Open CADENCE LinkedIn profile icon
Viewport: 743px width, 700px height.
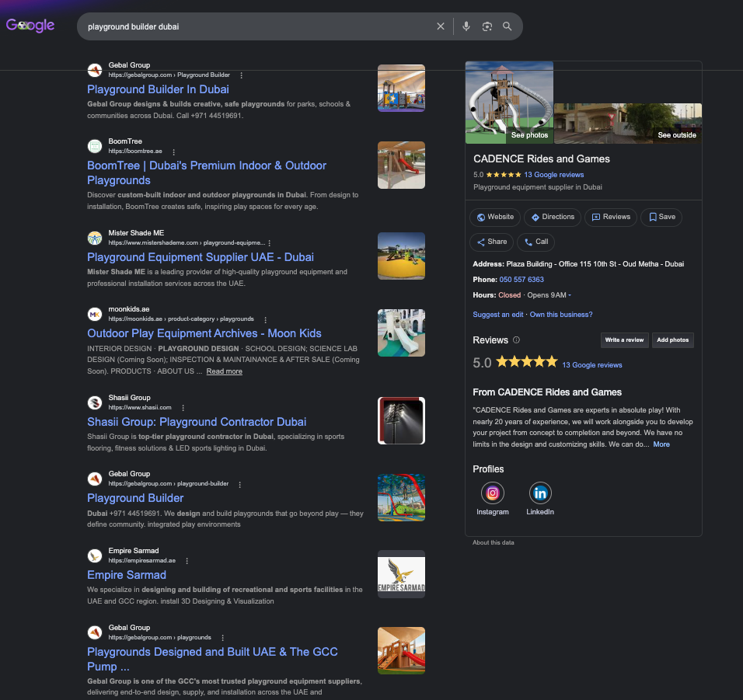point(540,493)
